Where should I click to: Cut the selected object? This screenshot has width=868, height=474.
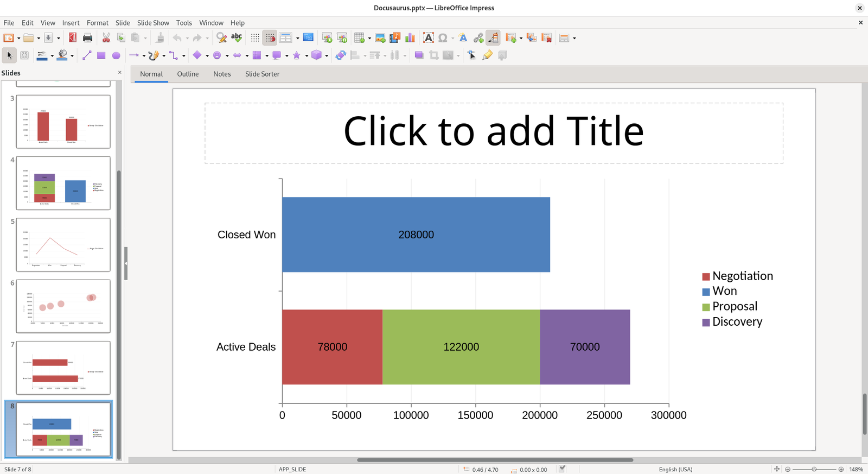click(106, 37)
